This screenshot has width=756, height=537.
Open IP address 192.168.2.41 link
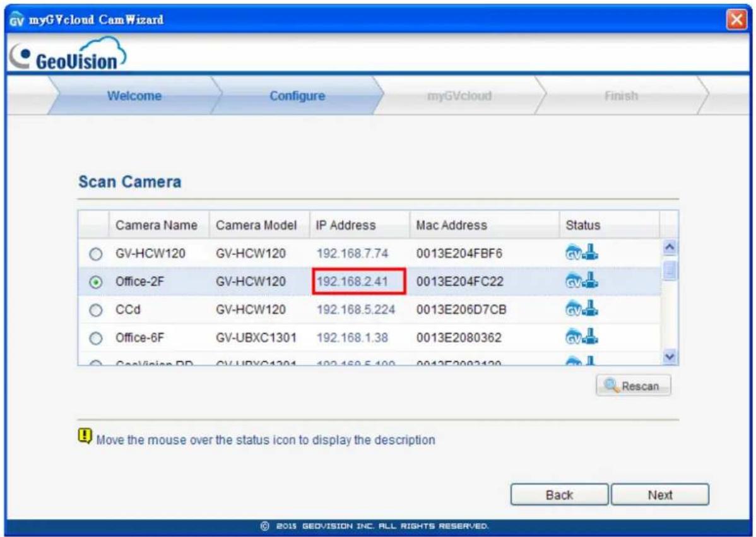click(x=352, y=281)
